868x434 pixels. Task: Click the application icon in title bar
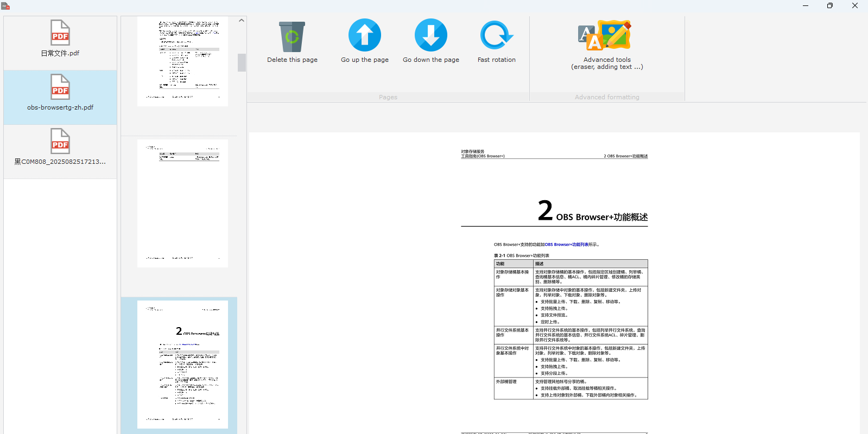(5, 5)
